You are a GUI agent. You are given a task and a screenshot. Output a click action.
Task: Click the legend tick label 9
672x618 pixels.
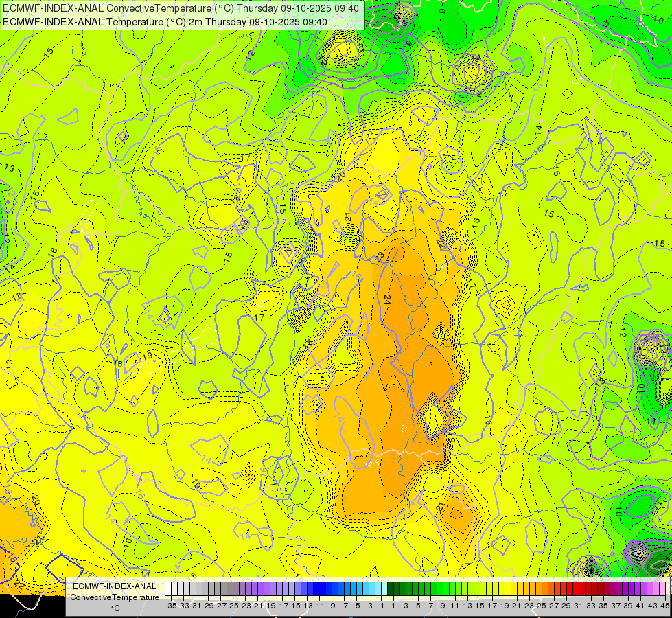coord(443,606)
